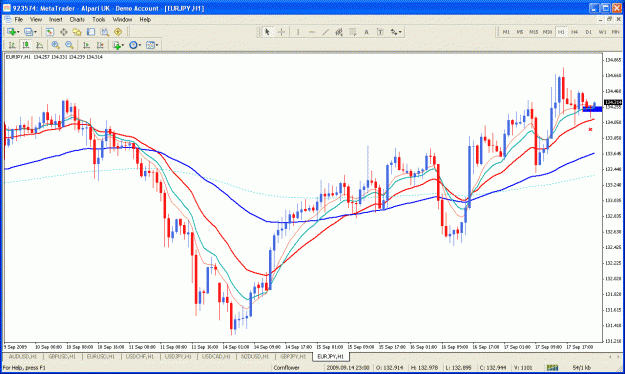
Task: Set timeframe to M5
Action: point(520,32)
